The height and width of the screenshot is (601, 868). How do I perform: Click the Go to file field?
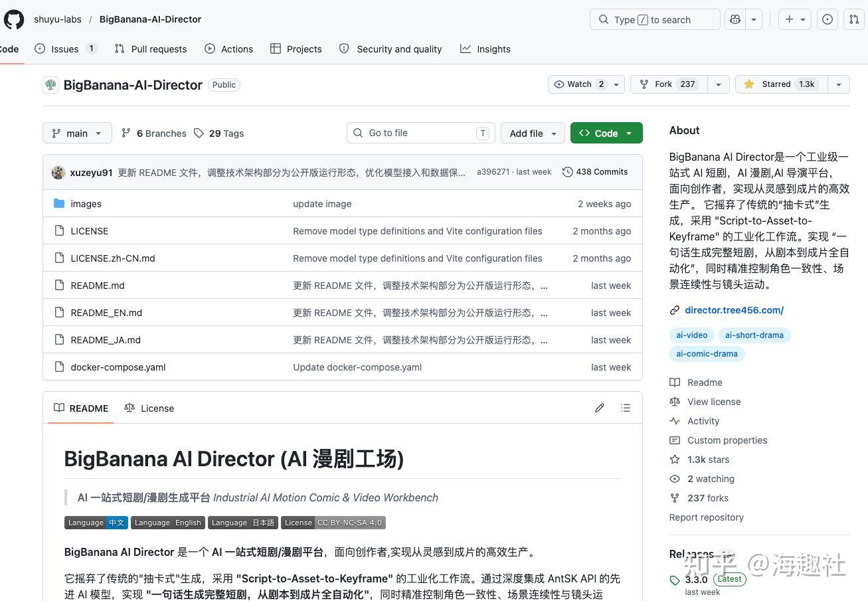[x=420, y=133]
